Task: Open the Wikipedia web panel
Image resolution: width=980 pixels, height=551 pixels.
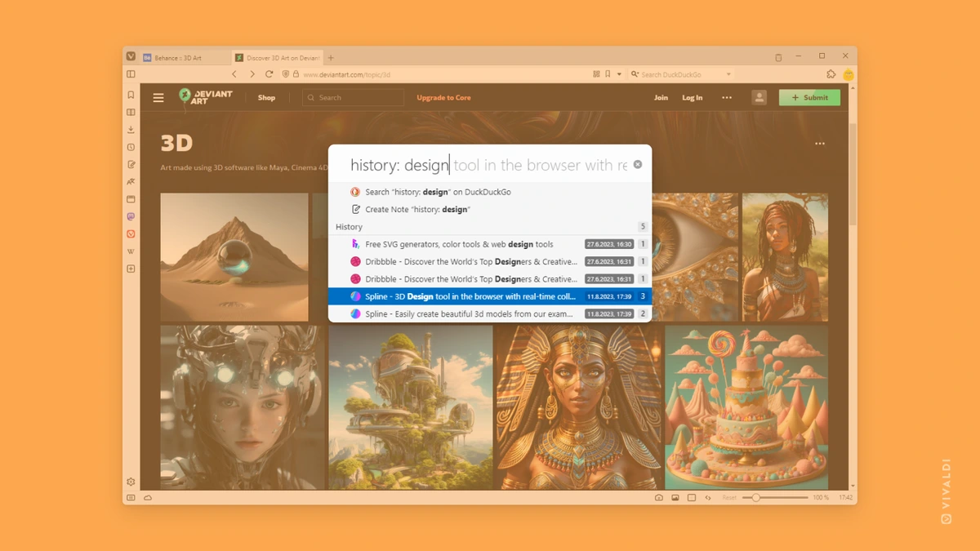Action: pyautogui.click(x=131, y=251)
